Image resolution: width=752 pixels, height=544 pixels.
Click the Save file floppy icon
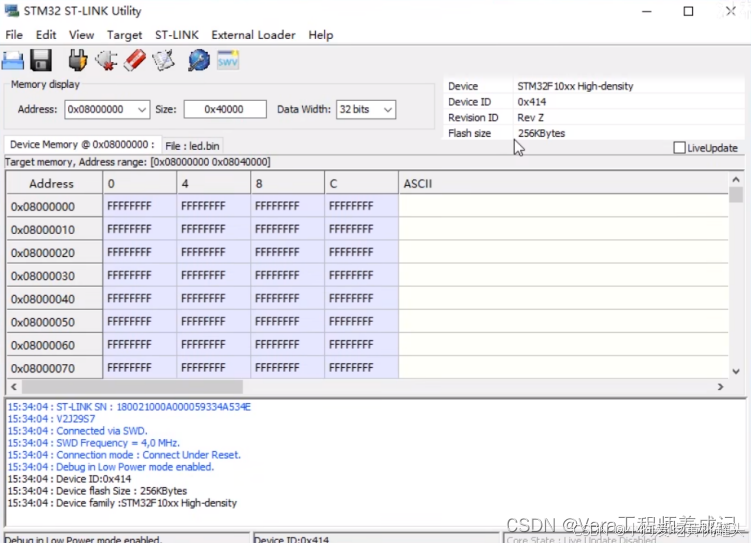point(41,61)
